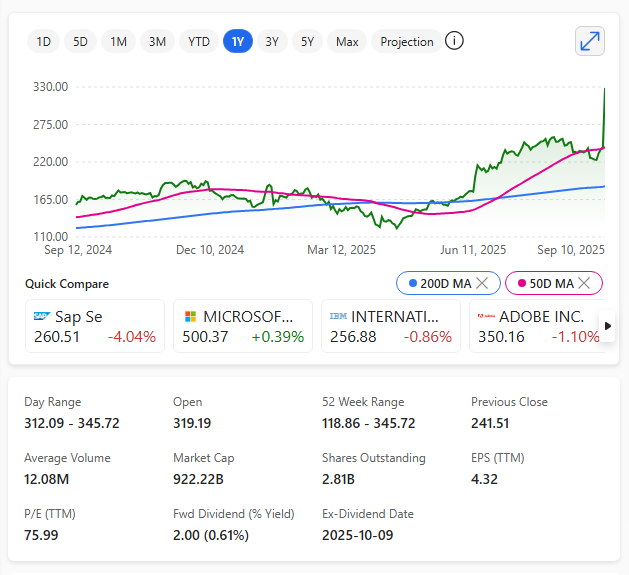Click Fwd Dividend value 2.00 (0.61%)
Image resolution: width=629 pixels, height=575 pixels.
(211, 535)
